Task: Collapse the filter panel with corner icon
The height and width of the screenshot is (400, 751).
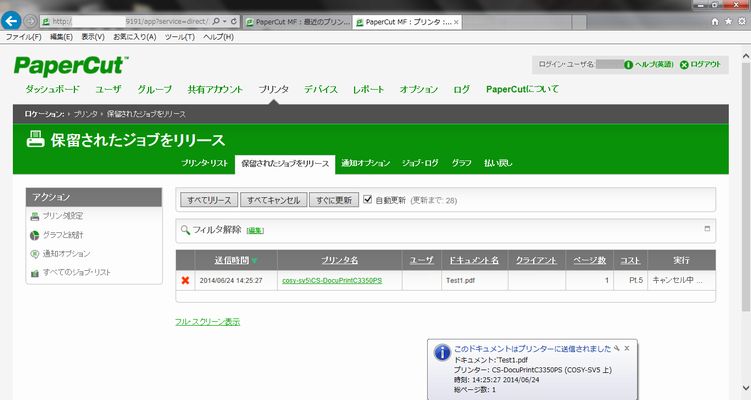Action: [707, 229]
